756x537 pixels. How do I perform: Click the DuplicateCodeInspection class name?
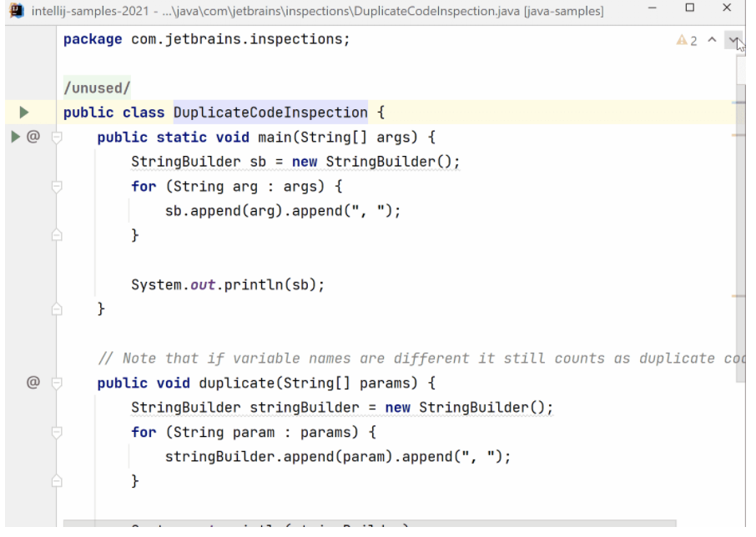pos(270,113)
